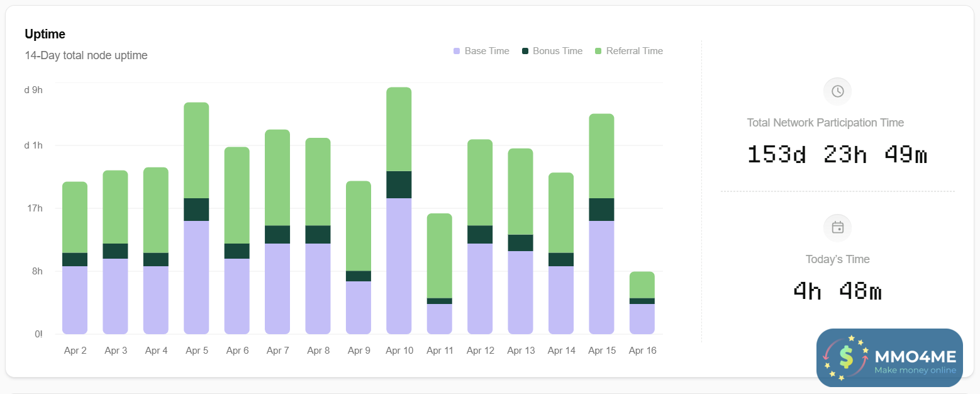This screenshot has width=980, height=394.
Task: Click the Apr 5 referral time segment
Action: click(x=196, y=150)
